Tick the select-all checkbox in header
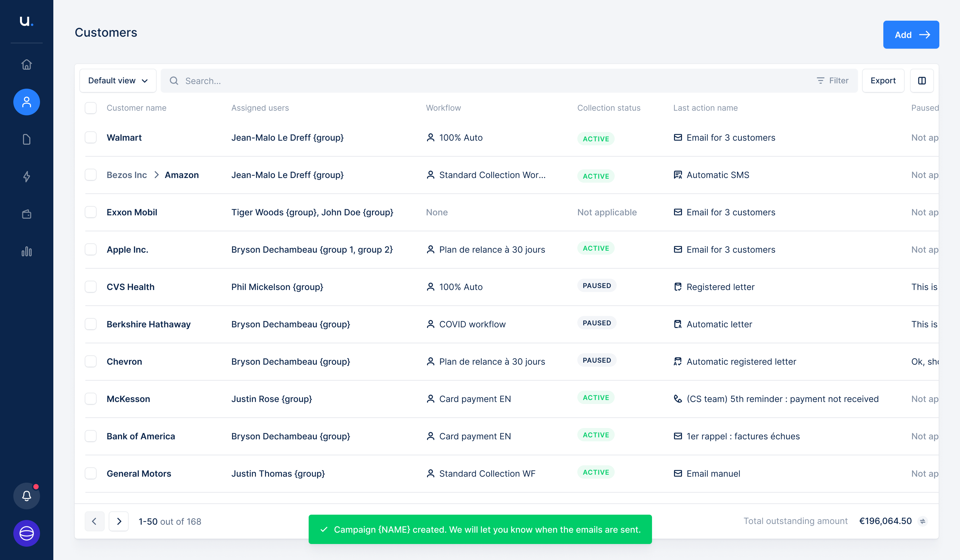This screenshot has width=960, height=560. click(x=91, y=108)
